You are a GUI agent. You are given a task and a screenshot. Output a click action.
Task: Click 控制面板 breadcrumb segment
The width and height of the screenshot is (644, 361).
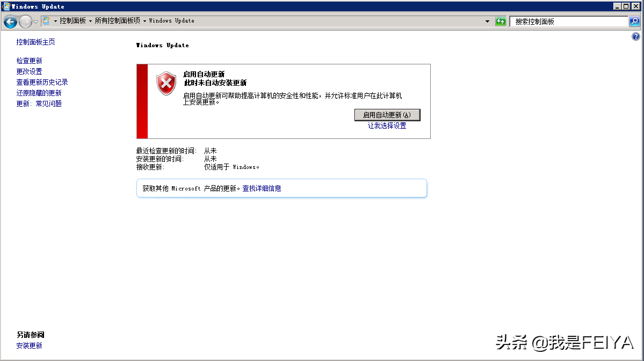tap(73, 20)
